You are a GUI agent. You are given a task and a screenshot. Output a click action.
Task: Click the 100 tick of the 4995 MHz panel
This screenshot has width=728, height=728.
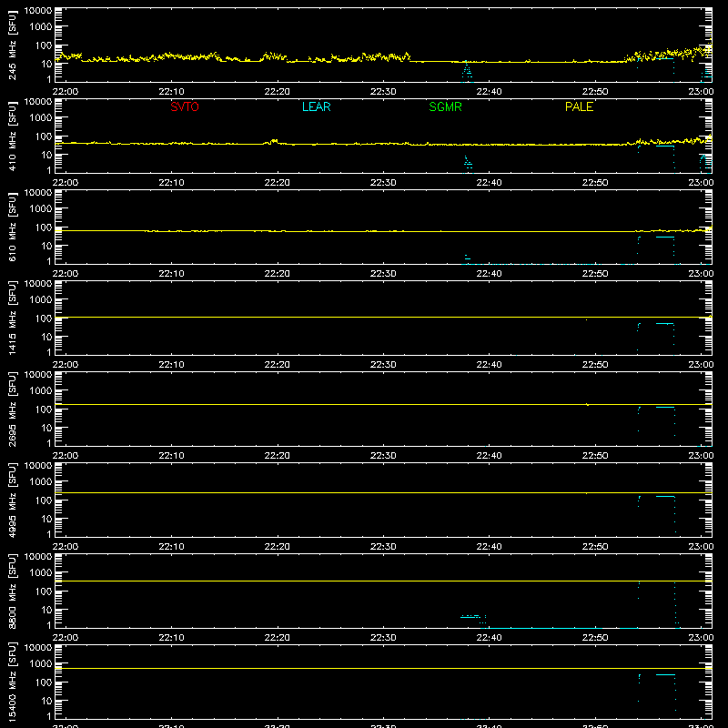point(44,500)
